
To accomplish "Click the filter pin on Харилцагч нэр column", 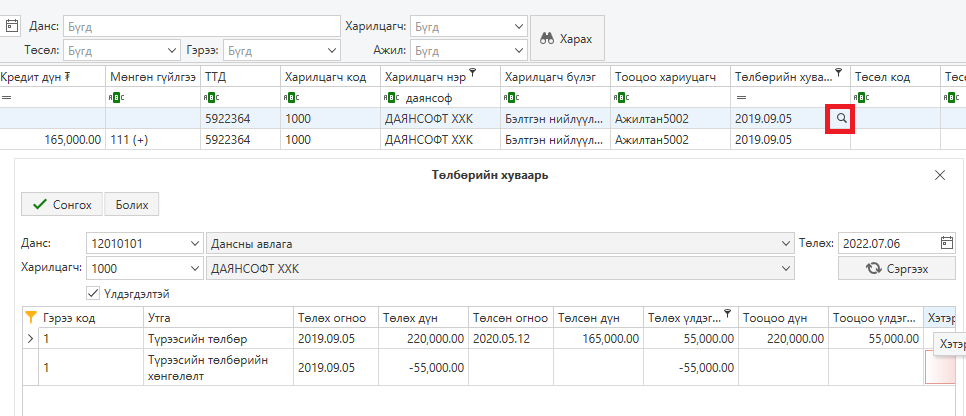I will [x=473, y=73].
